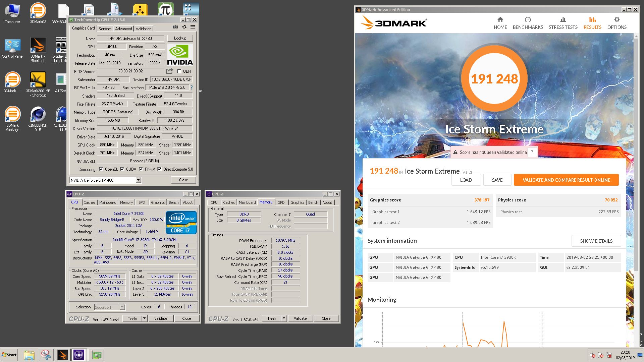This screenshot has width=644, height=362.
Task: Click the Close button in GPU-Z
Action: (x=183, y=180)
